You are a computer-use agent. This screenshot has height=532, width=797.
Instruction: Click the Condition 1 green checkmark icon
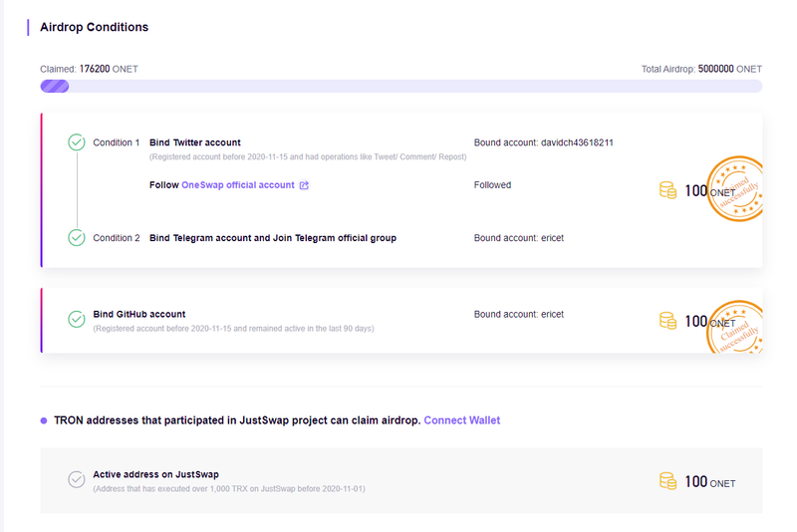(77, 142)
